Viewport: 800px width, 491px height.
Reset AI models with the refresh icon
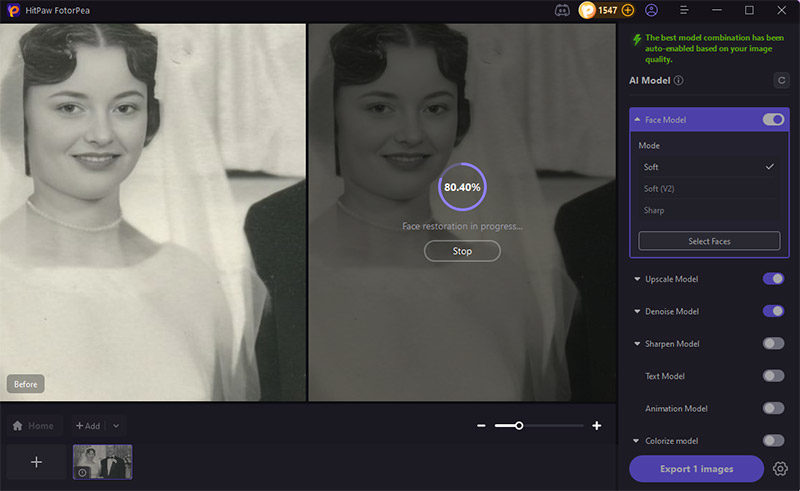781,80
